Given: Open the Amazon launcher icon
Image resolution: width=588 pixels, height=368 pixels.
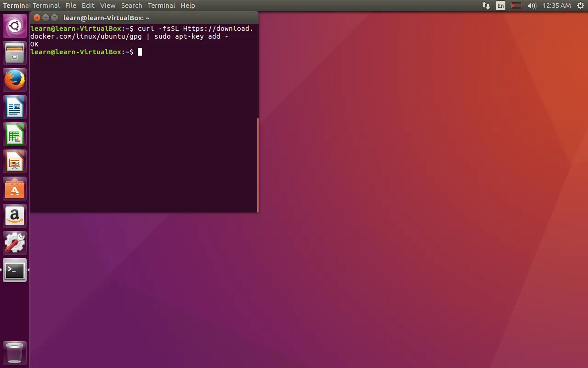Looking at the screenshot, I should tap(15, 216).
